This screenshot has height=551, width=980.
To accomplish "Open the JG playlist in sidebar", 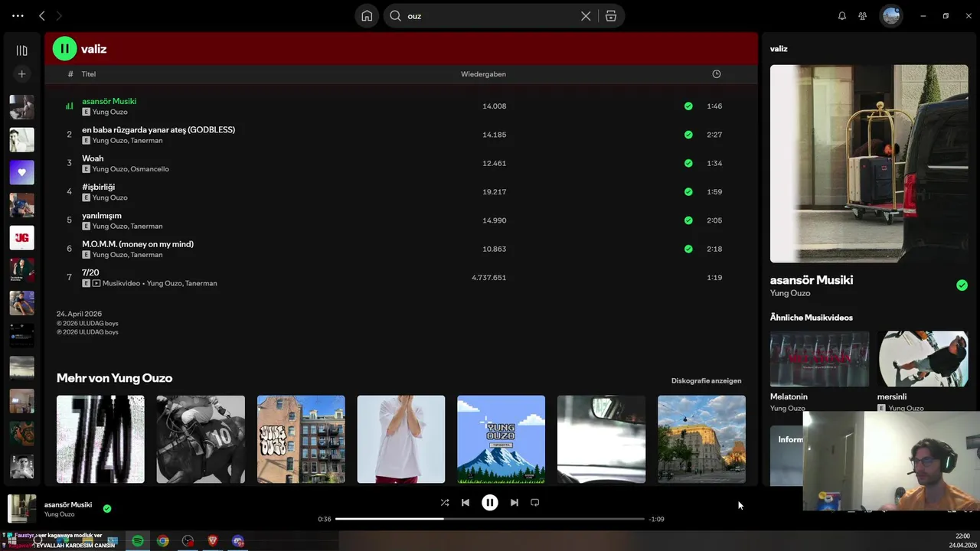I will (21, 238).
